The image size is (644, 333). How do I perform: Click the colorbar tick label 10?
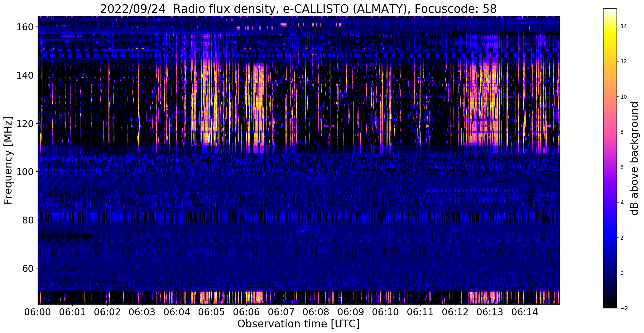click(624, 97)
